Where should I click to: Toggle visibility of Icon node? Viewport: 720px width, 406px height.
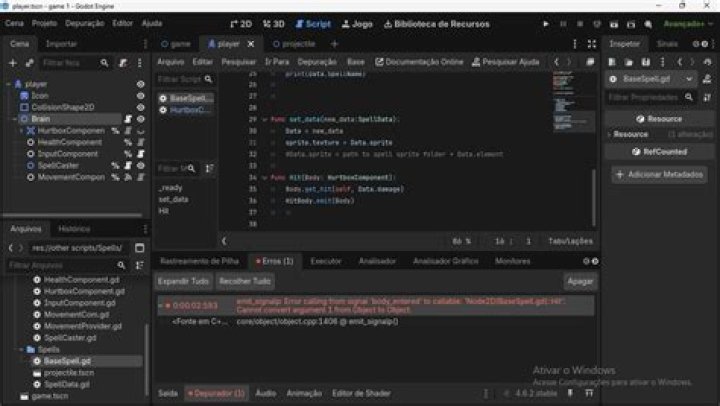(x=141, y=96)
